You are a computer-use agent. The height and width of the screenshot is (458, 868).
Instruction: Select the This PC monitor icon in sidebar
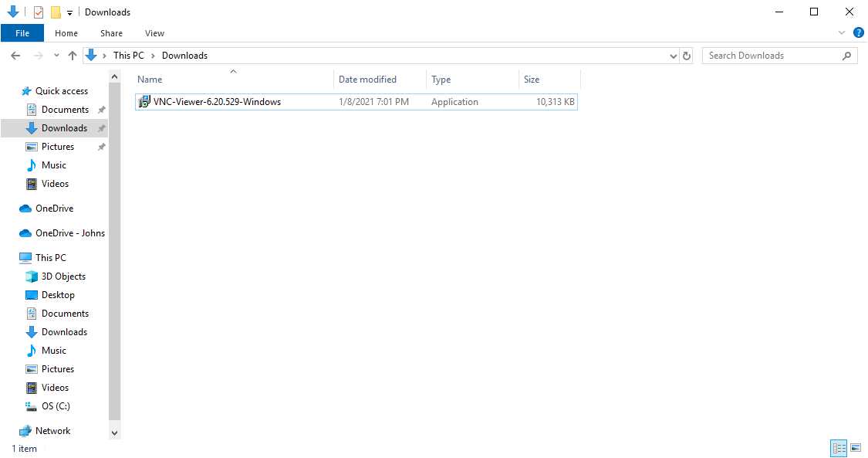[x=25, y=257]
